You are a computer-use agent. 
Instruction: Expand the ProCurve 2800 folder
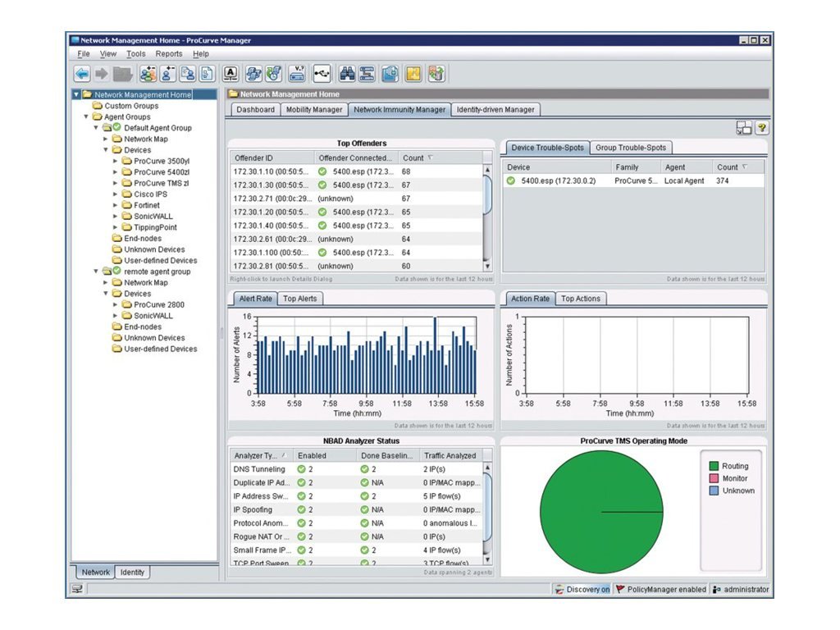(x=115, y=304)
